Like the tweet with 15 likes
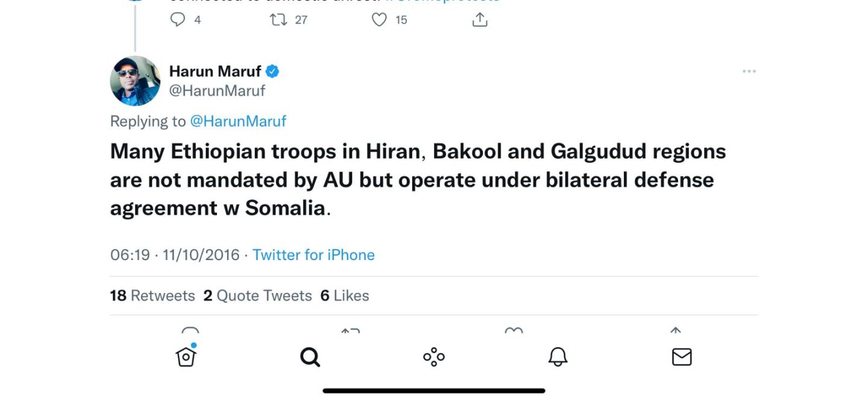 pos(379,20)
